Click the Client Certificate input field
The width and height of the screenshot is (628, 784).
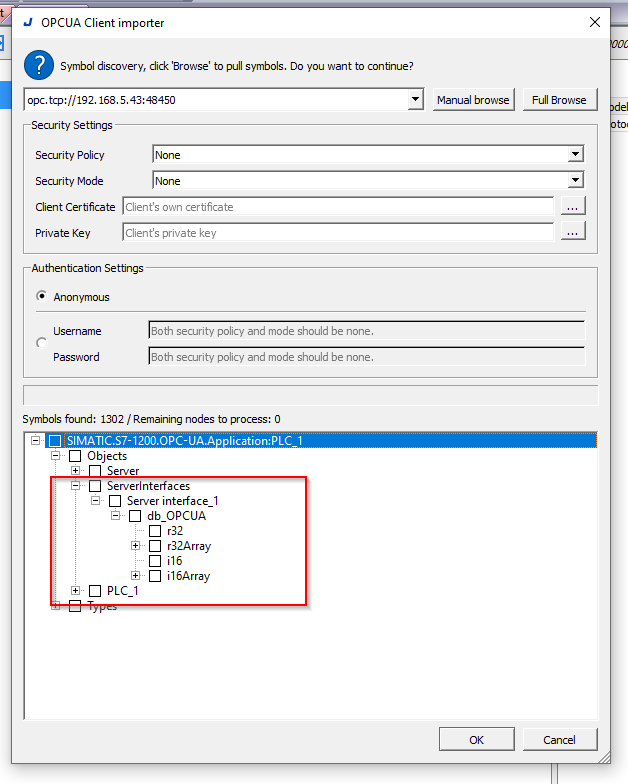(x=338, y=207)
